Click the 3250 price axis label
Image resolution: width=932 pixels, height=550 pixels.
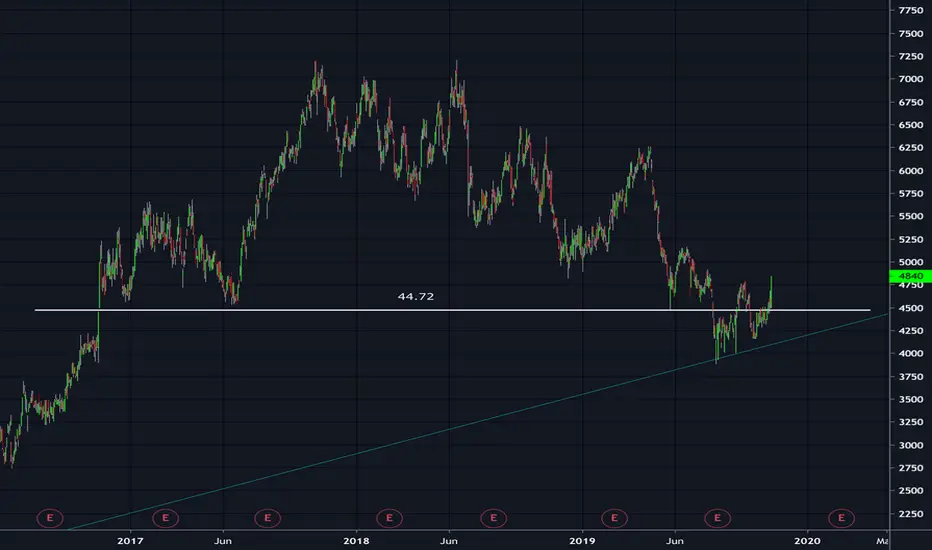911,422
